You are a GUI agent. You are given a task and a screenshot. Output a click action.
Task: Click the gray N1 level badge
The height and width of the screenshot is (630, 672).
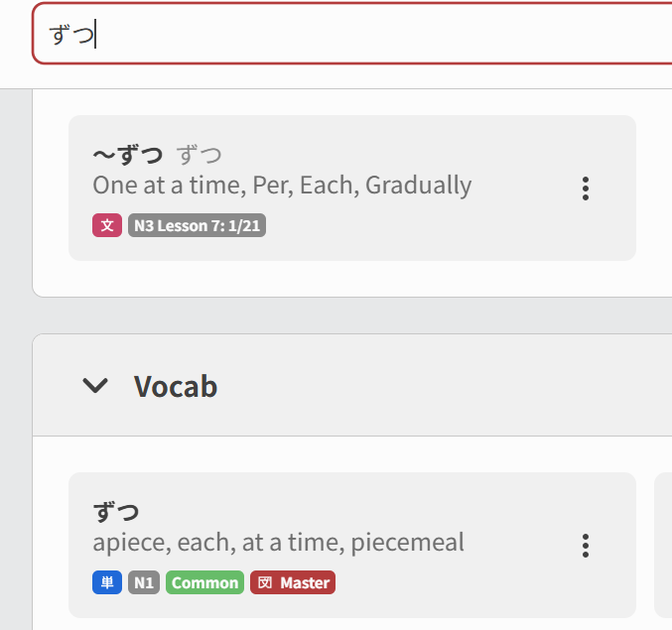(x=144, y=583)
